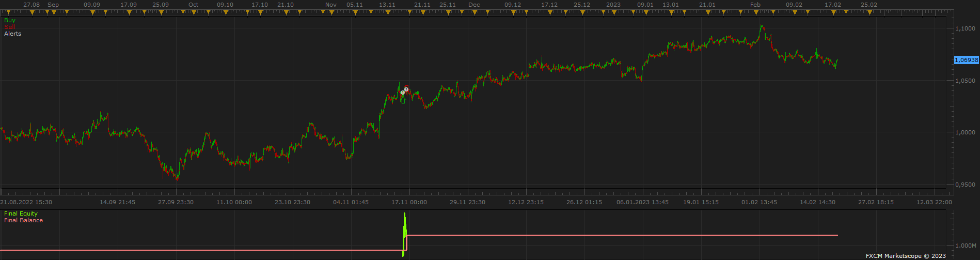Click the 19.01 15:15 time label
This screenshot has width=980, height=260.
(701, 202)
